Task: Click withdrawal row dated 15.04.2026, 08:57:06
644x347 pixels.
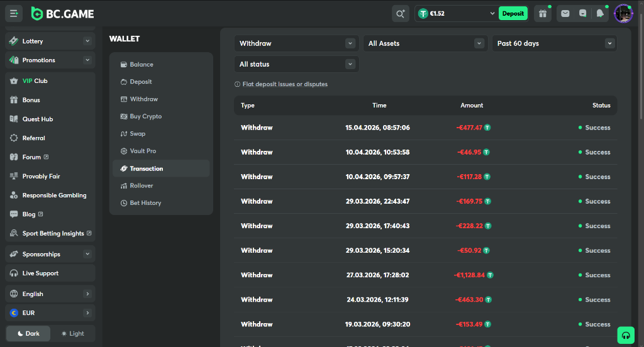Action: click(x=426, y=128)
